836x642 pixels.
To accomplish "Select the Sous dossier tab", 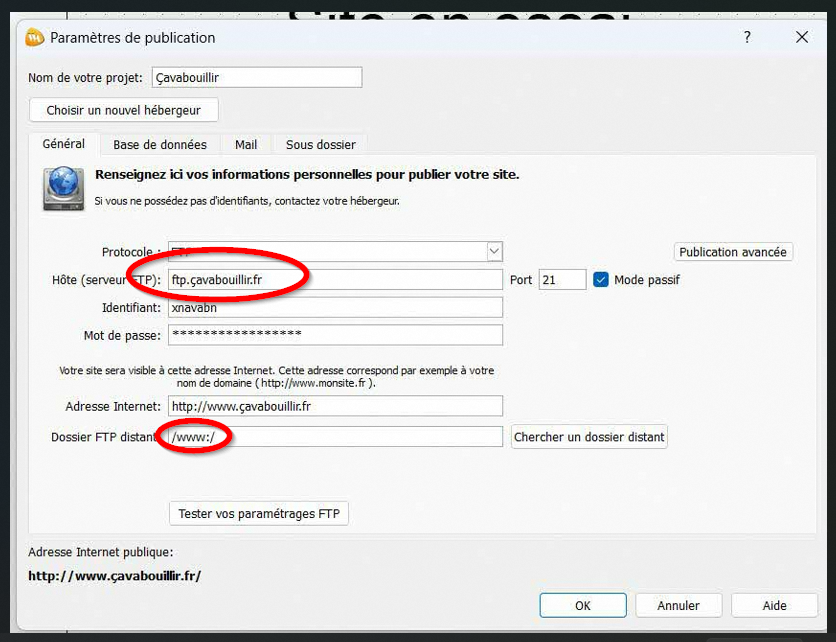I will (320, 145).
